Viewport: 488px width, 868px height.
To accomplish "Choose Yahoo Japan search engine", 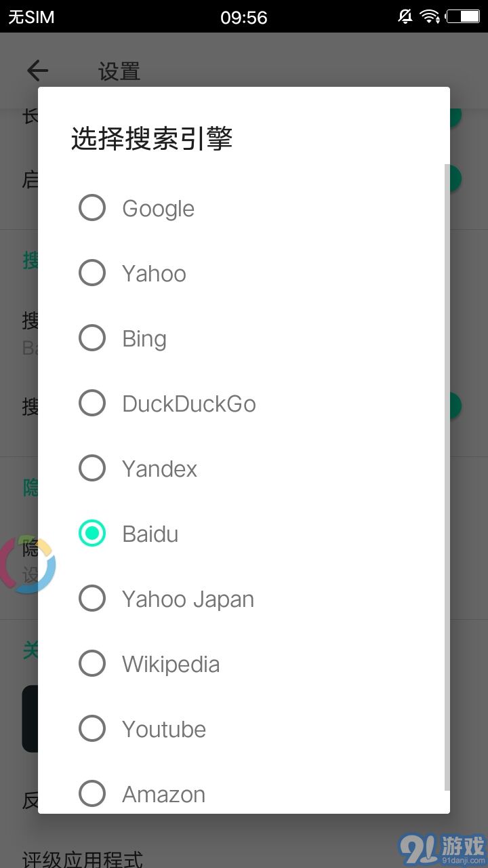I will pyautogui.click(x=92, y=598).
